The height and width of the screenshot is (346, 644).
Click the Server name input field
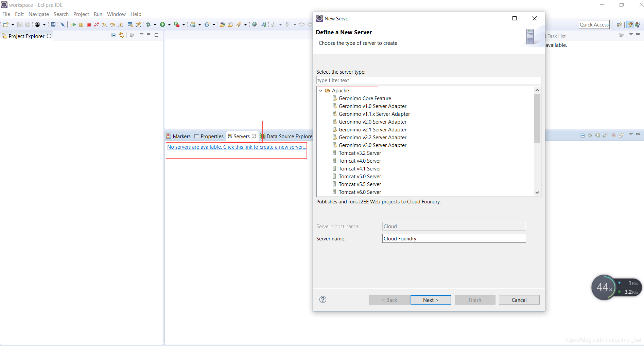click(x=454, y=238)
